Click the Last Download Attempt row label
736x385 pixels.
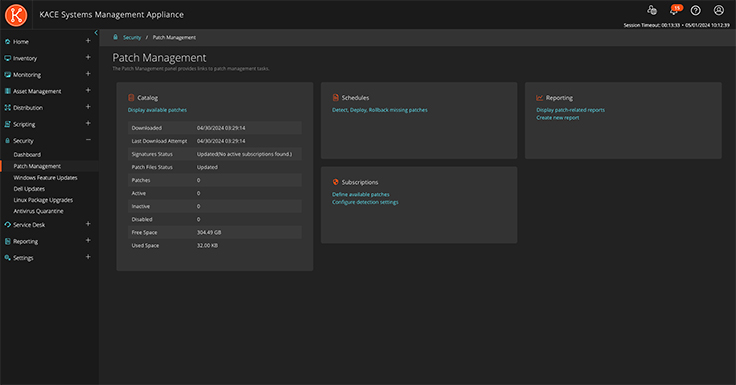pyautogui.click(x=159, y=141)
